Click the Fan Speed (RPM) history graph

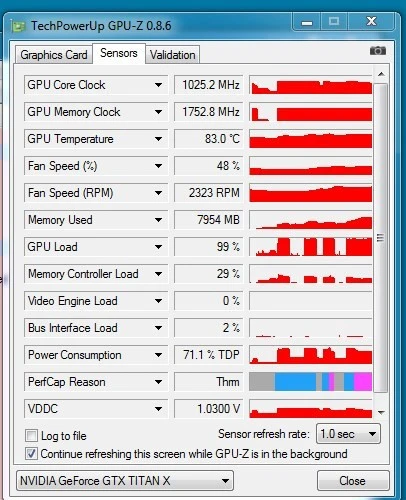(311, 193)
